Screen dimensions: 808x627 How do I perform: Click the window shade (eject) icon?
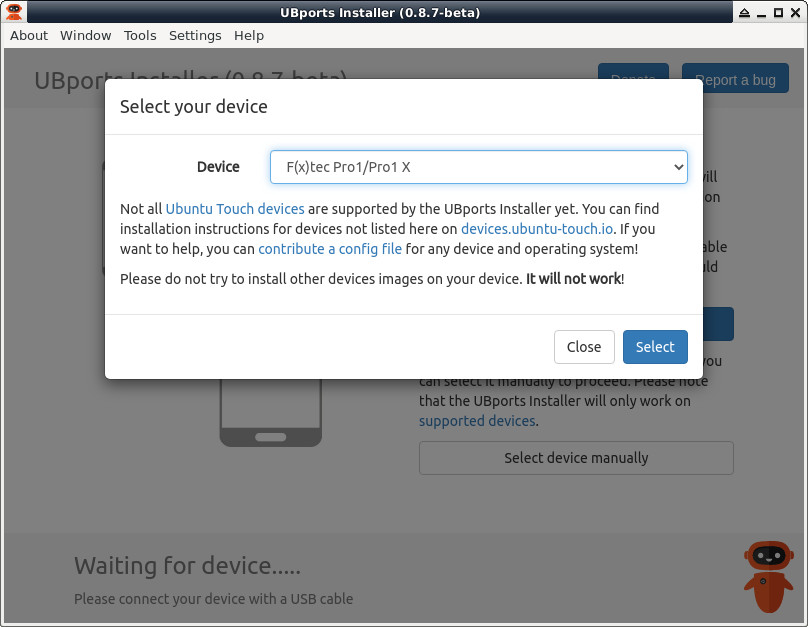pos(744,13)
